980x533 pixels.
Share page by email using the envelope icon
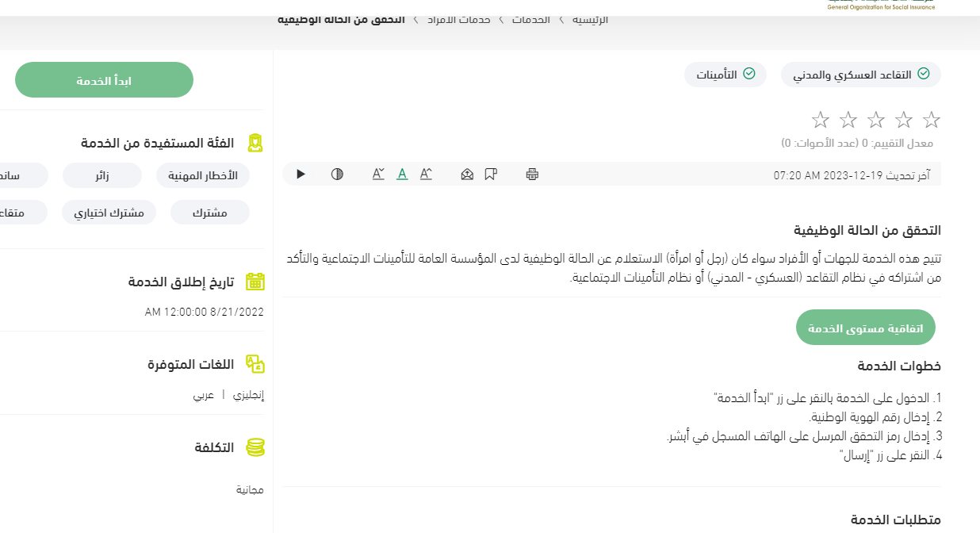tap(467, 174)
